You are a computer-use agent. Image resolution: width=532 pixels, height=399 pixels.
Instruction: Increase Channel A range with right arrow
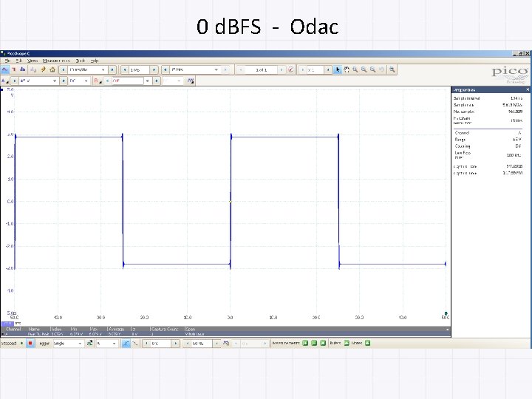63,81
